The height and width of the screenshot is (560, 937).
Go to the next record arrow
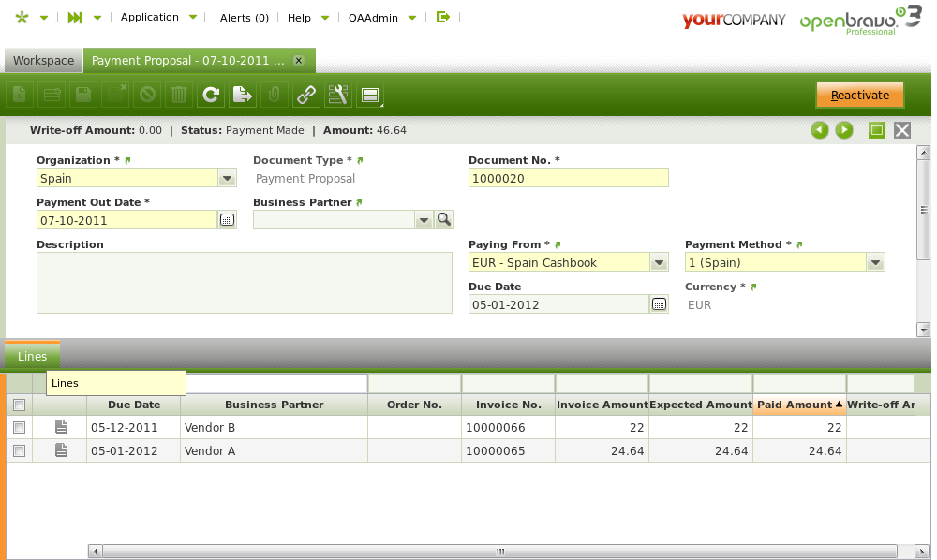[x=844, y=130]
